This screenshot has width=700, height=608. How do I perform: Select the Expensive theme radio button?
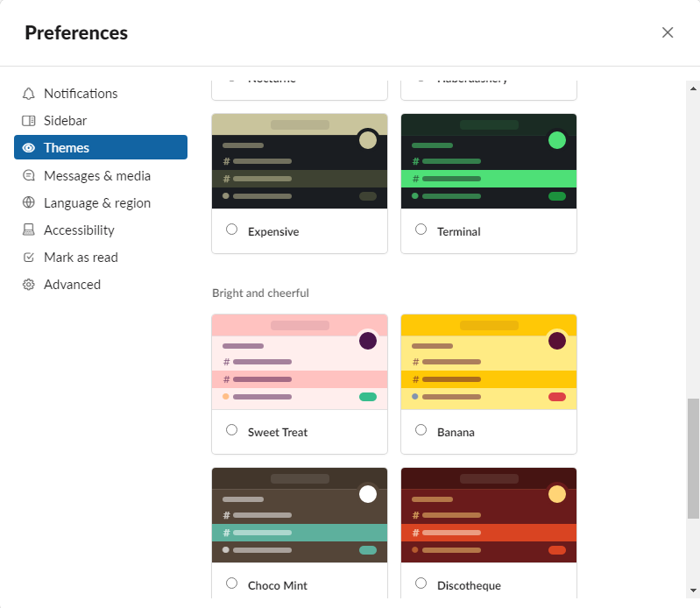point(231,230)
